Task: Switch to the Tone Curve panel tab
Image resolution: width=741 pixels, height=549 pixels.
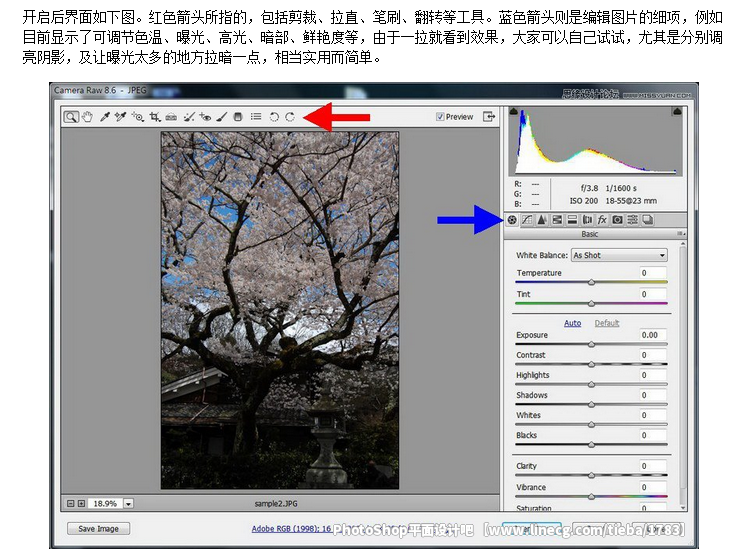Action: tap(527, 220)
